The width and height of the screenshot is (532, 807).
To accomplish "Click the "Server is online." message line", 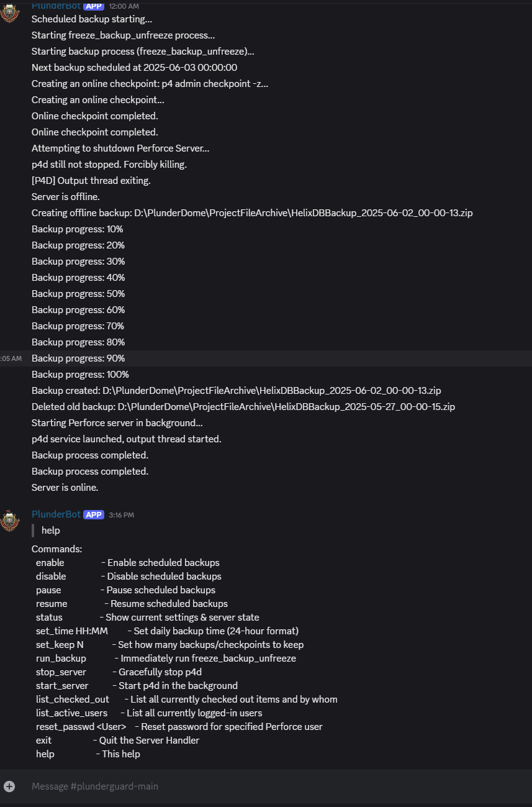I will (65, 488).
